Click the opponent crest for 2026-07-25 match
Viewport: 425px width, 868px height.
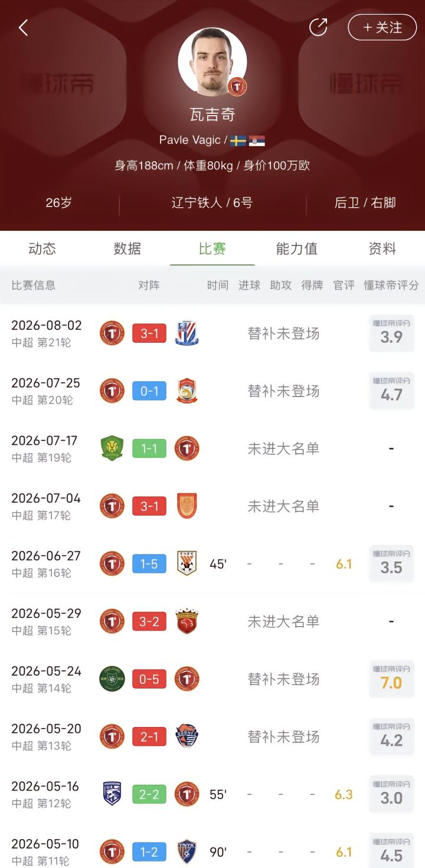(187, 391)
